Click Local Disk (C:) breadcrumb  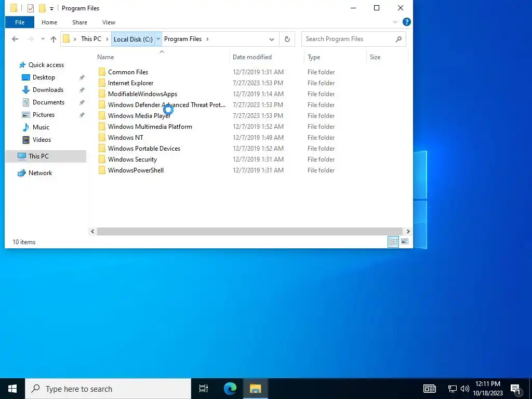(x=133, y=39)
